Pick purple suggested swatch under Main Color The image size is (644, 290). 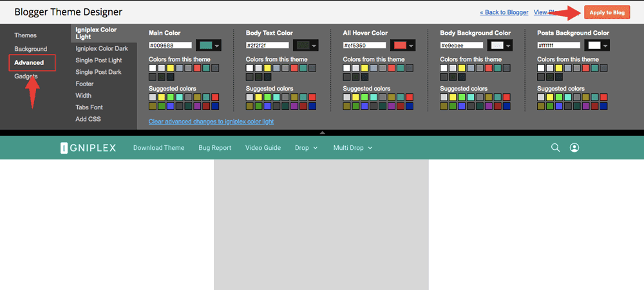tap(197, 106)
